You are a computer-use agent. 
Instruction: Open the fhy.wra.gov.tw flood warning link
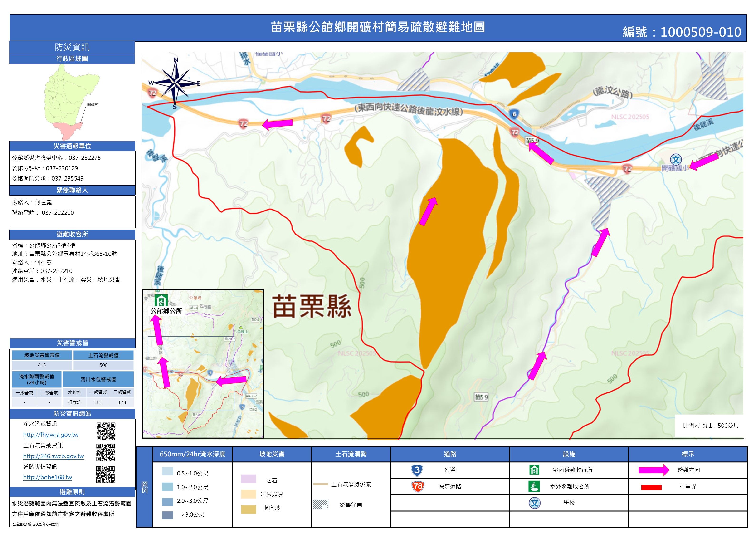[x=51, y=435]
